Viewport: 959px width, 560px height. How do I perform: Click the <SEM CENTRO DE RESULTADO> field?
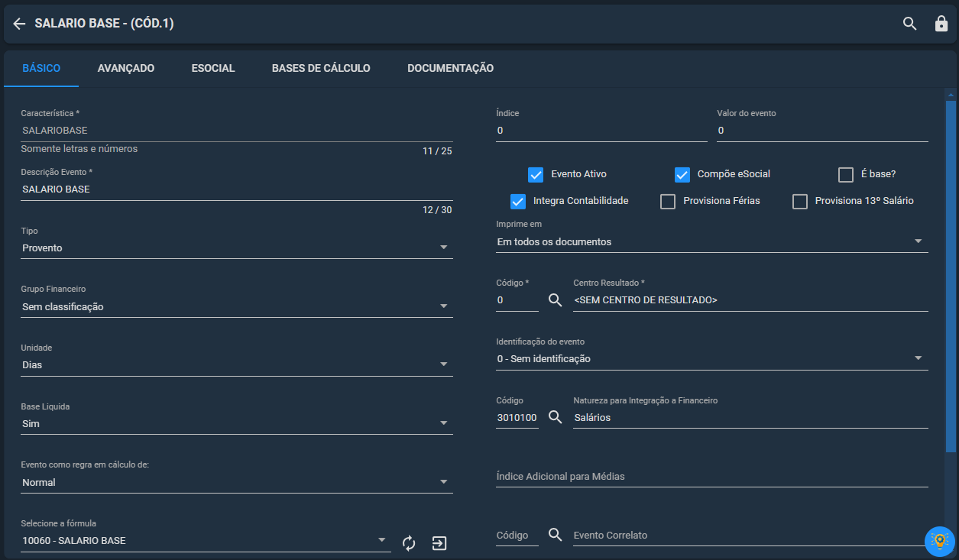[x=750, y=300]
